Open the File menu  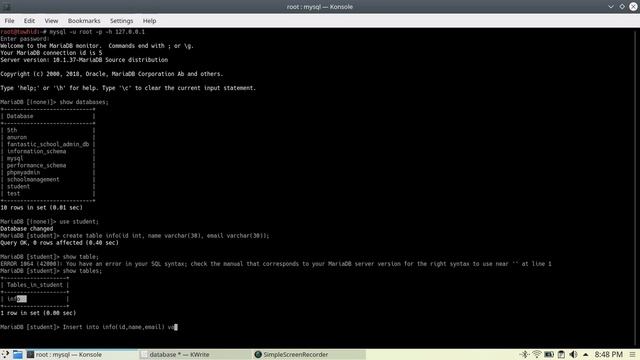(9, 21)
